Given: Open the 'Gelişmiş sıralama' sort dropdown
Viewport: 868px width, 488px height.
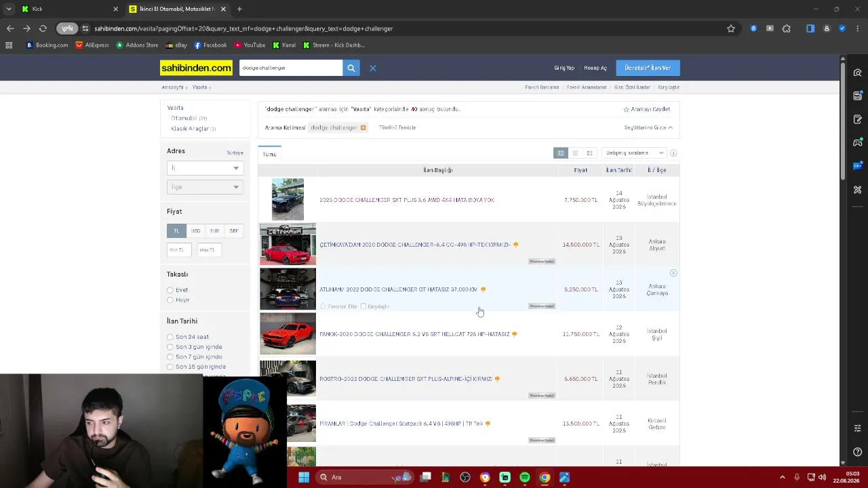Looking at the screenshot, I should [634, 153].
